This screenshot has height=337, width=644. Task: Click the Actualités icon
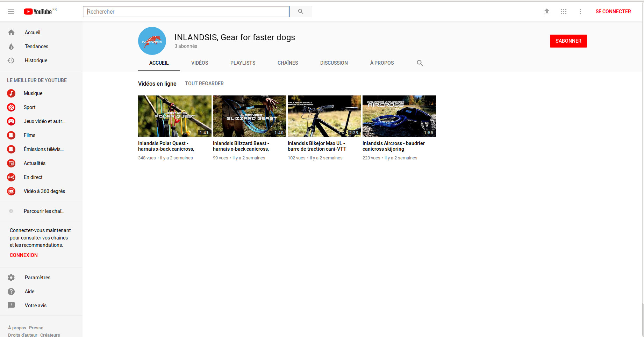pos(11,163)
